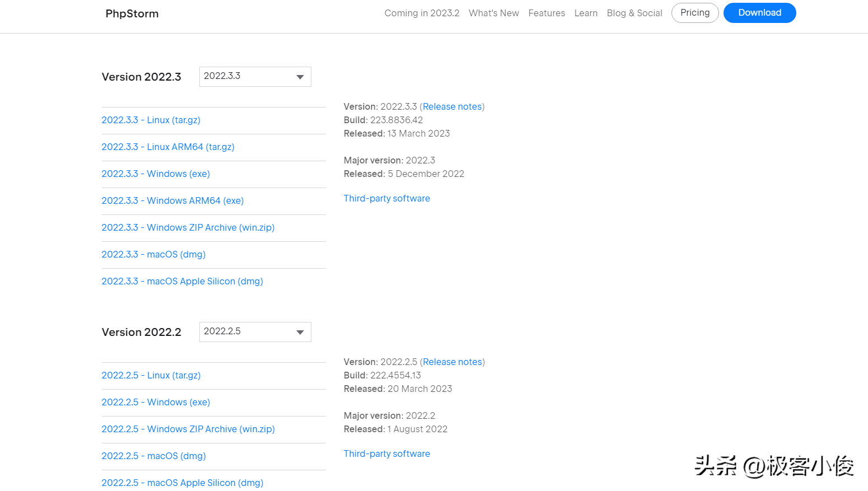This screenshot has width=868, height=491.
Task: Open What's New page
Action: pos(494,13)
